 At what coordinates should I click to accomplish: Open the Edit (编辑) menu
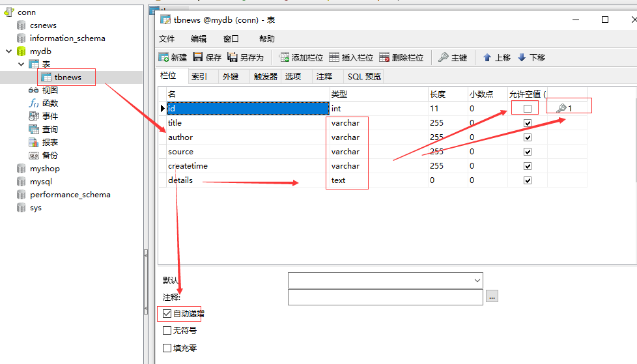(199, 38)
